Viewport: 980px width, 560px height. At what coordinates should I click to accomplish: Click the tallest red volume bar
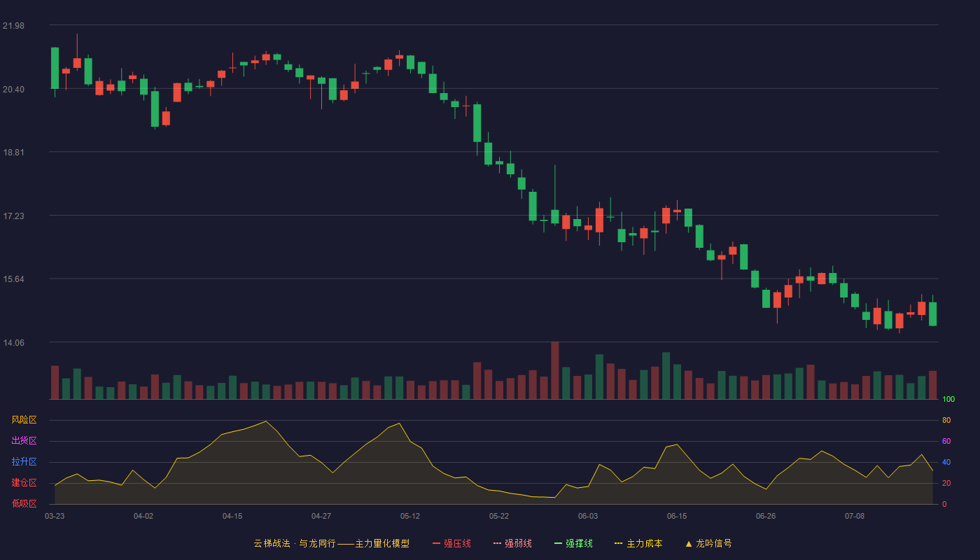[555, 370]
